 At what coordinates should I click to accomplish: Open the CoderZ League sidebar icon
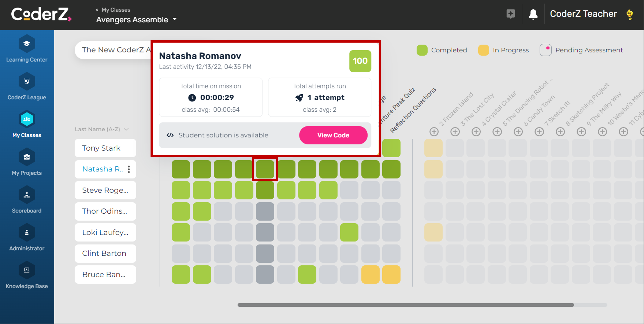click(x=27, y=81)
